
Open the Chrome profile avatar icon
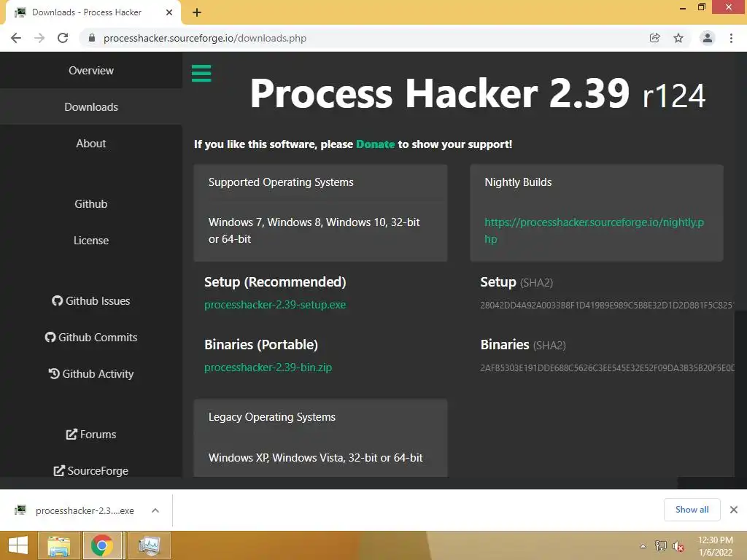pos(708,38)
